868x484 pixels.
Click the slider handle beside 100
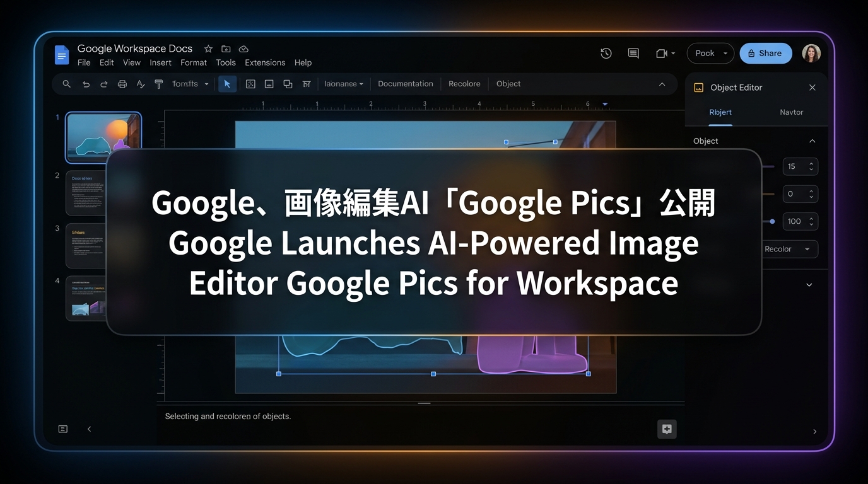coord(772,221)
